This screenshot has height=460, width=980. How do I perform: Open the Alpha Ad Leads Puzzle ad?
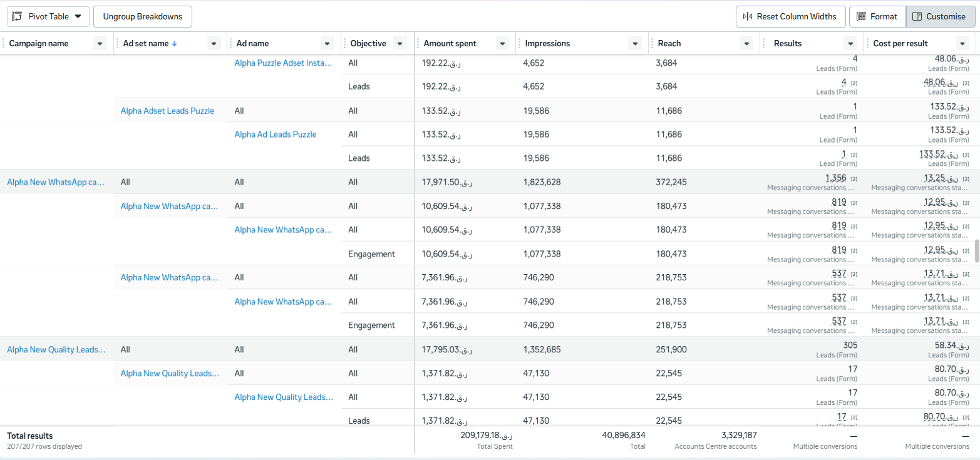pos(276,135)
